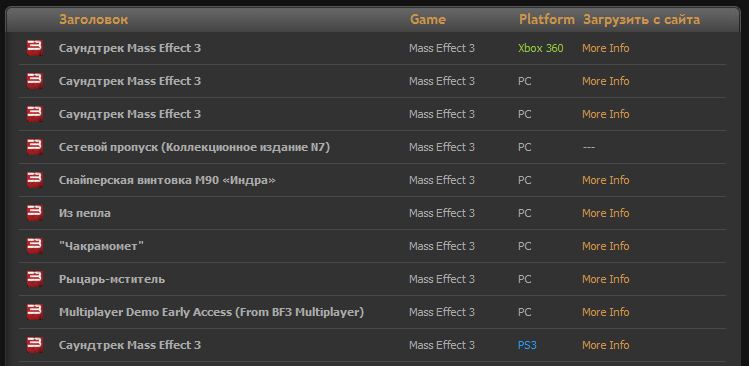Open More Info for "Чакрамомет"
The image size is (749, 366).
point(605,246)
